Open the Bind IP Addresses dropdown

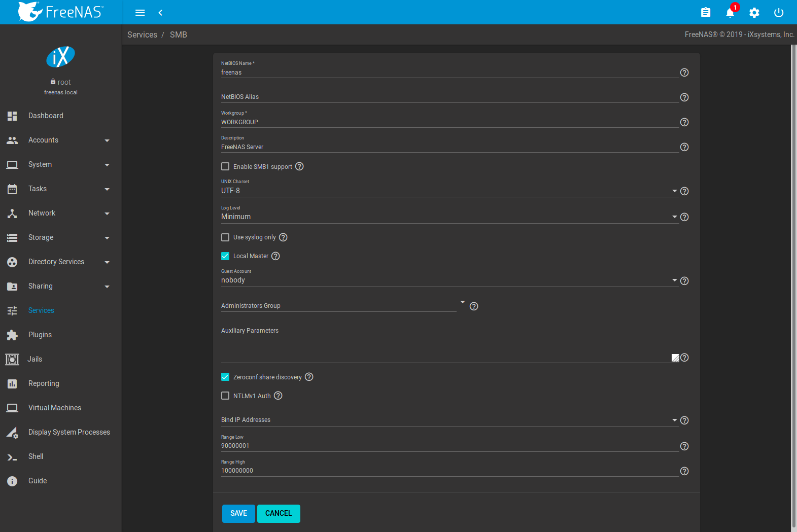tap(449, 420)
